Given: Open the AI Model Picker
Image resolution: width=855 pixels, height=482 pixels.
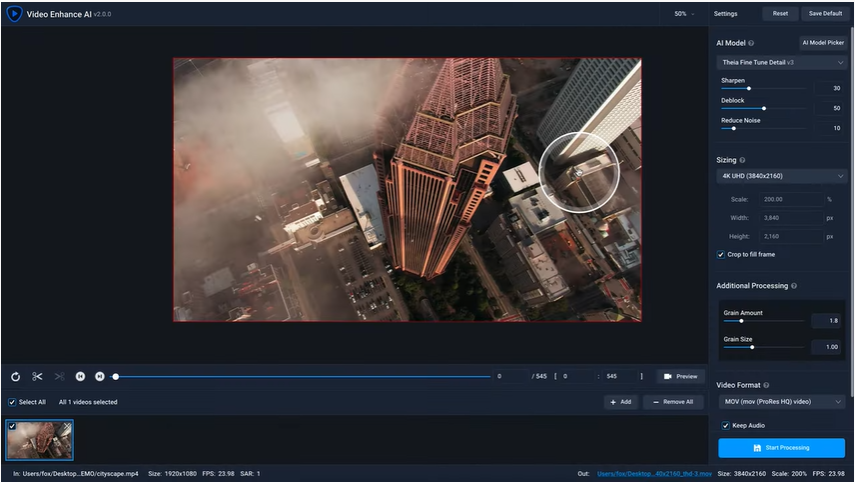Looking at the screenshot, I should (823, 43).
